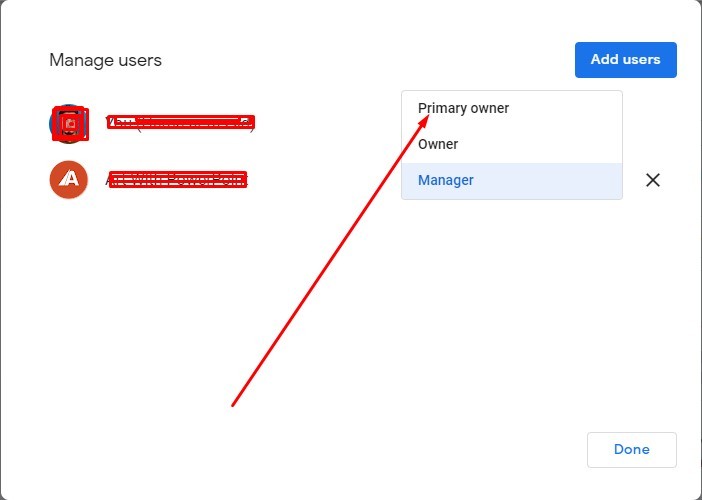Click the first user's blue circular avatar
The height and width of the screenshot is (500, 702).
click(x=69, y=123)
